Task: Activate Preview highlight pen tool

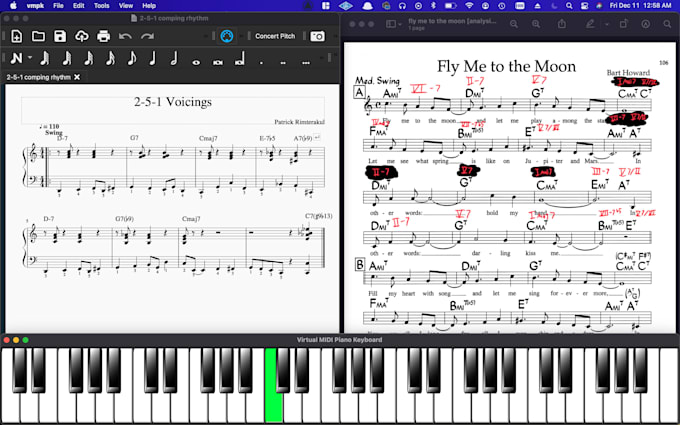Action: tap(590, 24)
